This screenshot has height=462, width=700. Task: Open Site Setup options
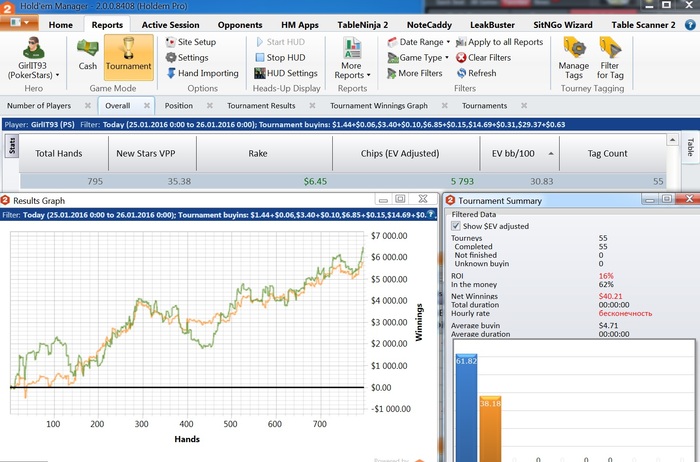(191, 42)
